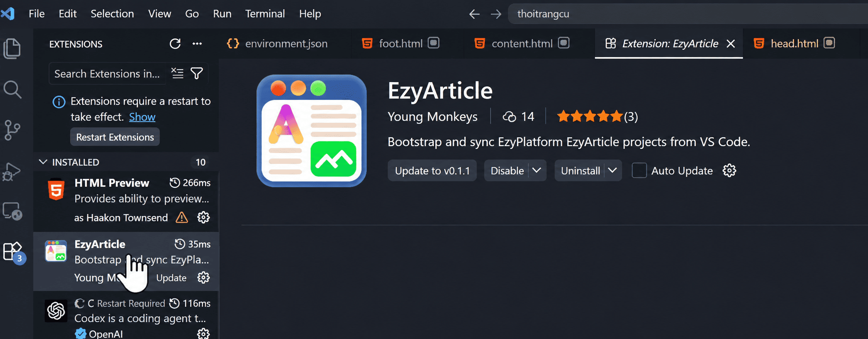Click Update to v0.1.1 button
Viewport: 868px width, 339px height.
(x=432, y=171)
